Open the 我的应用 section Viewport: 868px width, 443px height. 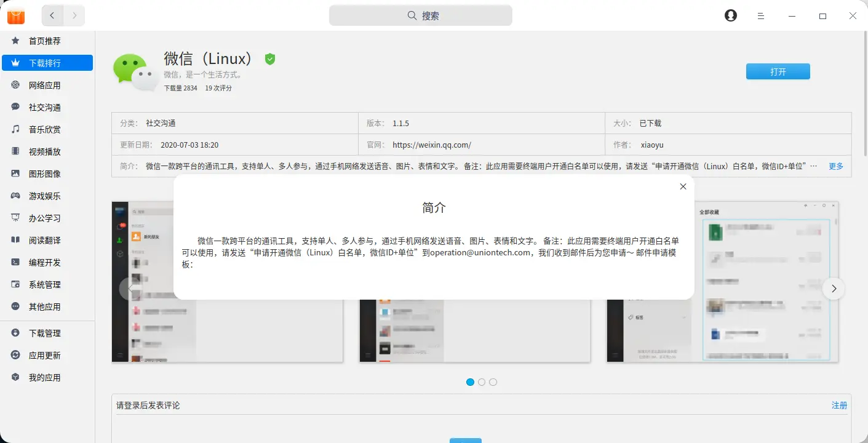point(45,377)
